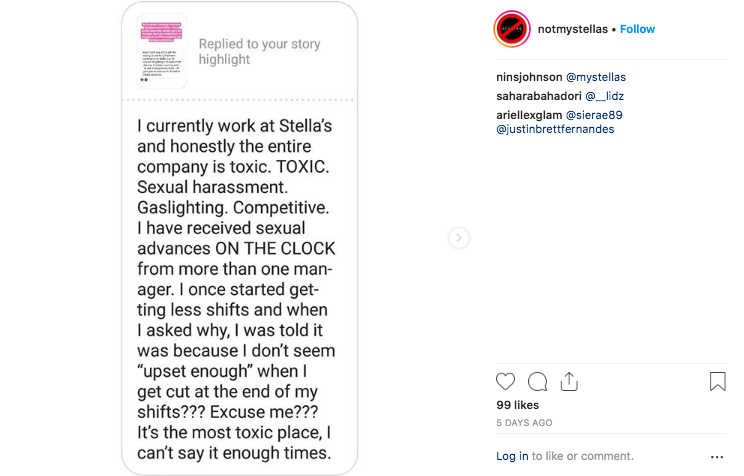Open the @__lidz mention
Viewport: 744px width, 476px height.
[x=604, y=96]
